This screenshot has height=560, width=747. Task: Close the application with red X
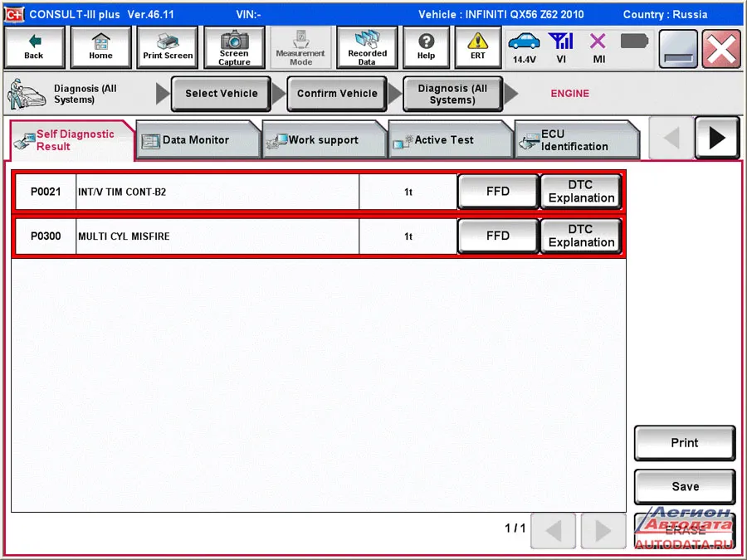point(720,49)
